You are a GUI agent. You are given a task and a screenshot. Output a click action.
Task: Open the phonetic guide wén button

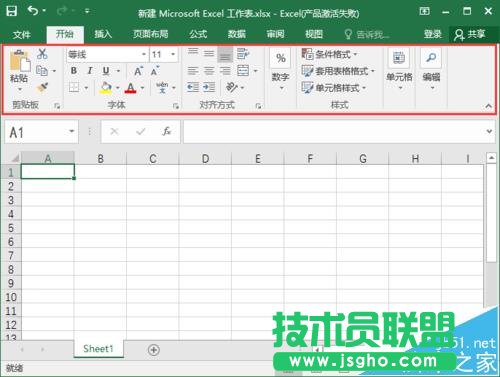(x=162, y=88)
